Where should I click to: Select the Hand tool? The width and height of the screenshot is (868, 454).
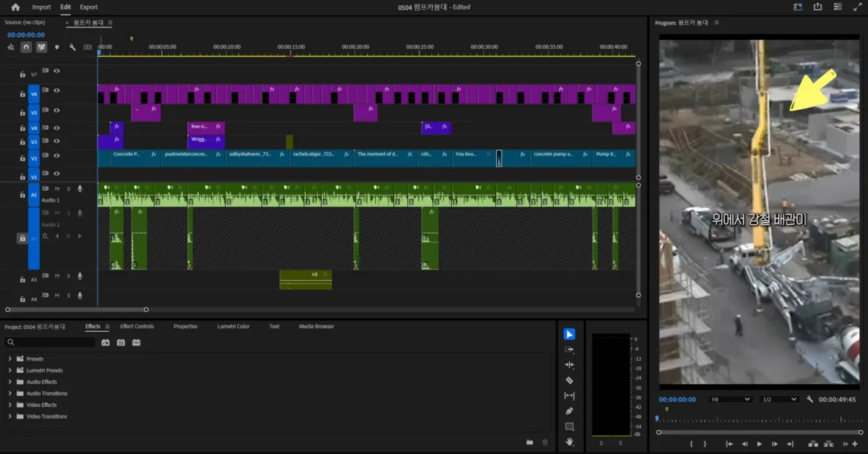click(569, 442)
